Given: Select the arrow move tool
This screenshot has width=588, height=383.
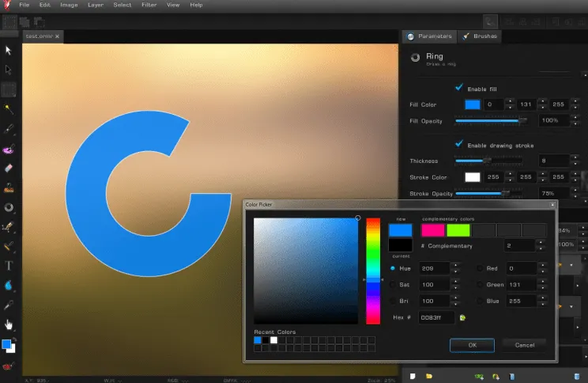Looking at the screenshot, I should point(8,51).
